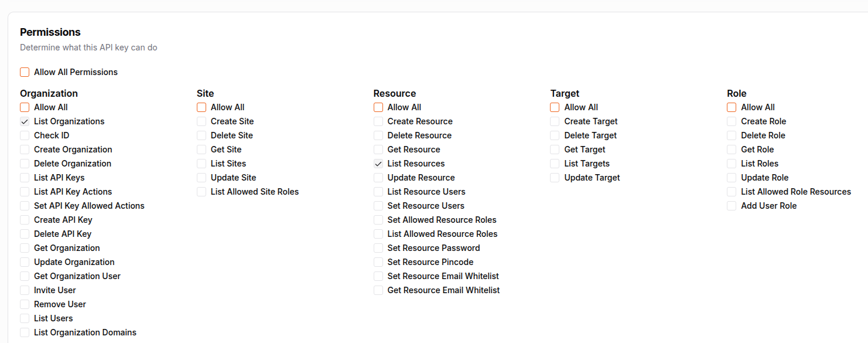Enable the Update Target permission
The image size is (868, 343).
point(555,178)
